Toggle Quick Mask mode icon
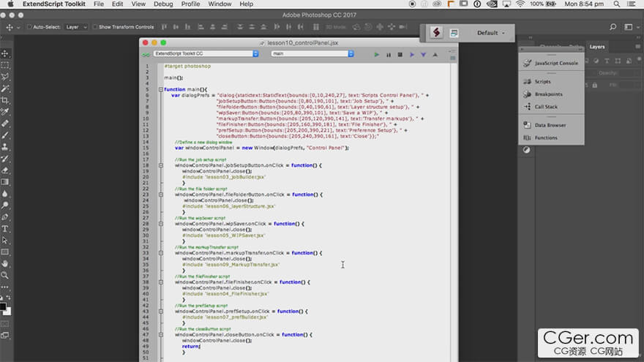This screenshot has width=644, height=362. point(5,324)
